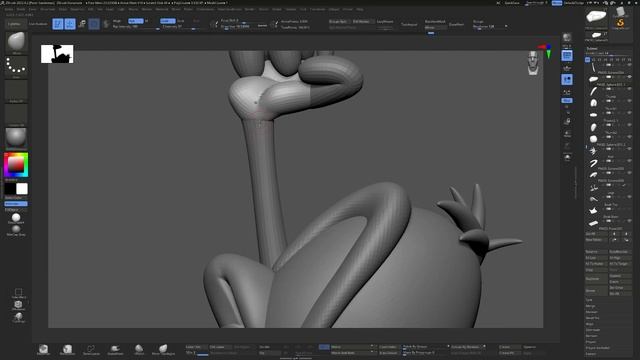
Task: Expand Split section in Subtool
Action: click(x=589, y=300)
